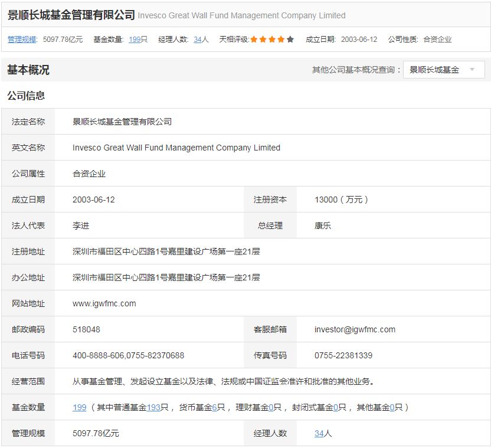Click the arrow of company query dropdown

(x=472, y=70)
